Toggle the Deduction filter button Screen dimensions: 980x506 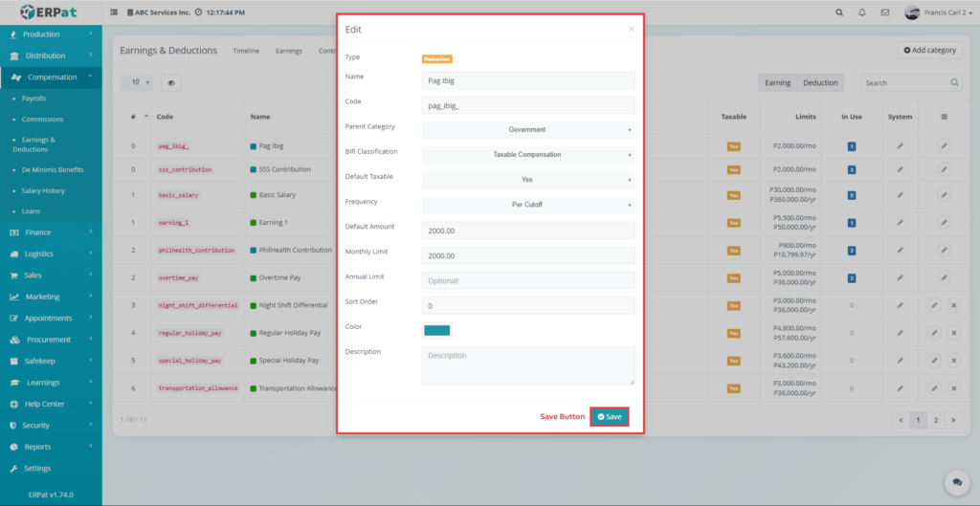pos(820,83)
